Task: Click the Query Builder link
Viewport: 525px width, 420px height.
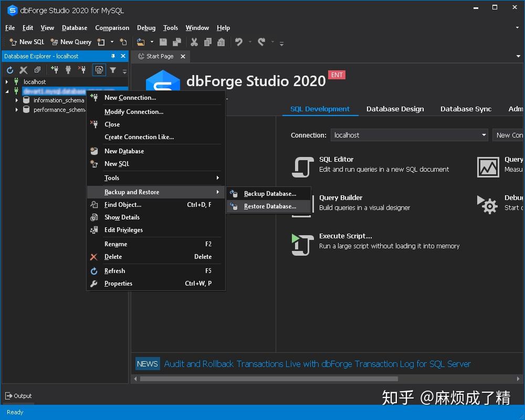Action: 341,197
